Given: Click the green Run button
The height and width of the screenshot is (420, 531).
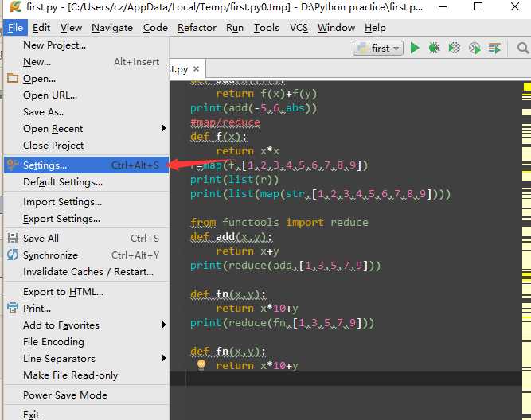Looking at the screenshot, I should [x=415, y=48].
